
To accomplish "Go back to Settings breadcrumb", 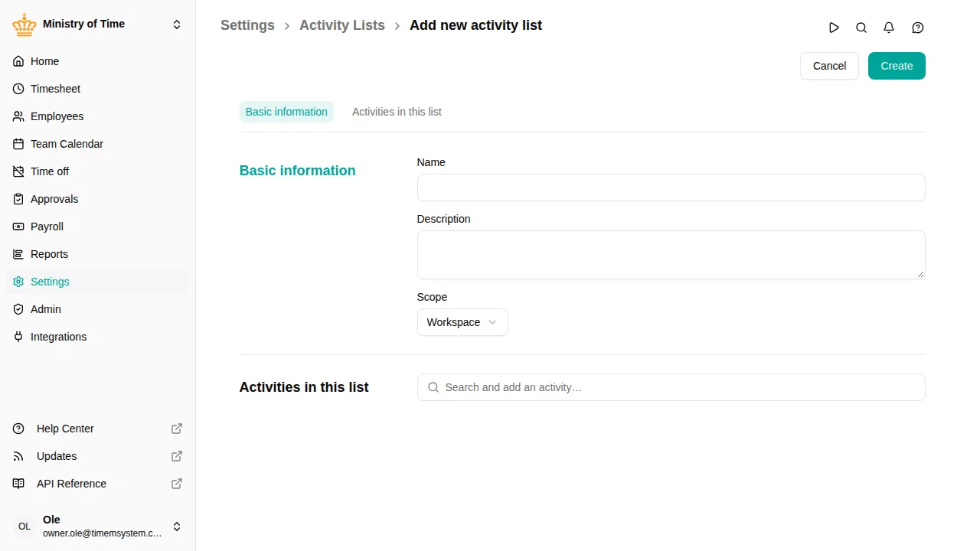I will [x=247, y=25].
